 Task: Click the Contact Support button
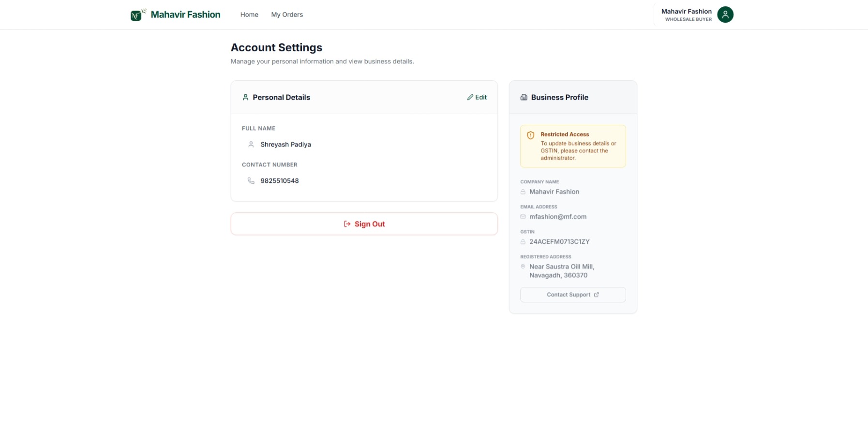572,295
